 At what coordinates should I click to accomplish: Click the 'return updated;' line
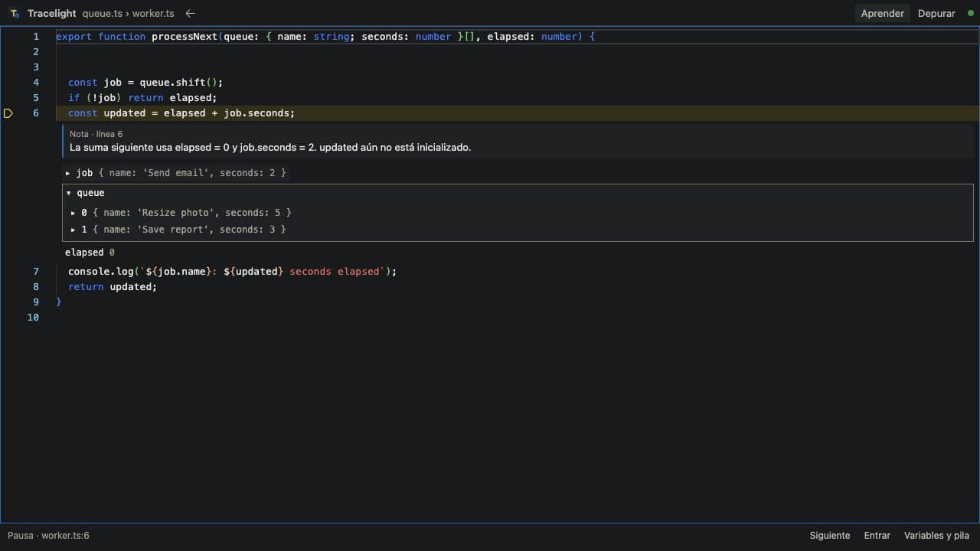pyautogui.click(x=113, y=287)
